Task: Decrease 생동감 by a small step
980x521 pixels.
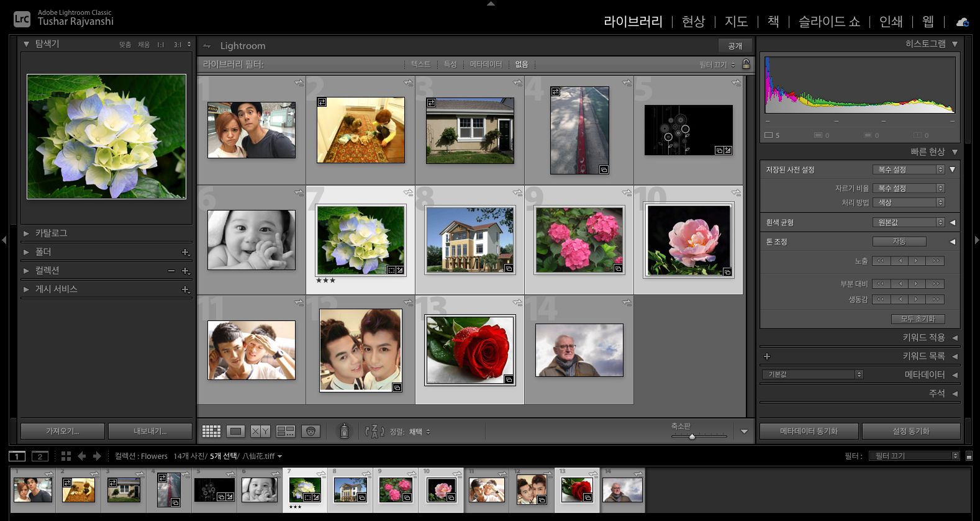Action: (x=899, y=299)
